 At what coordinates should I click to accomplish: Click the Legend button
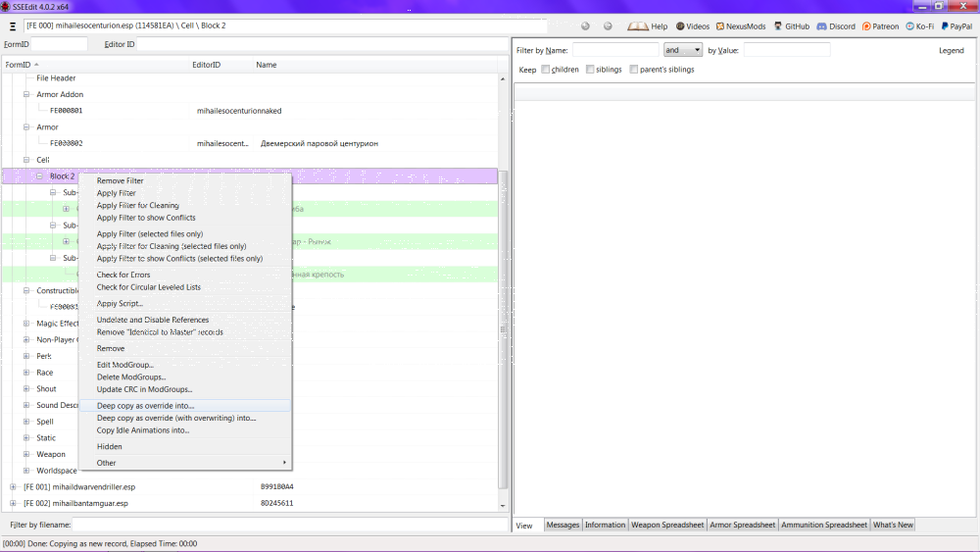pos(952,51)
